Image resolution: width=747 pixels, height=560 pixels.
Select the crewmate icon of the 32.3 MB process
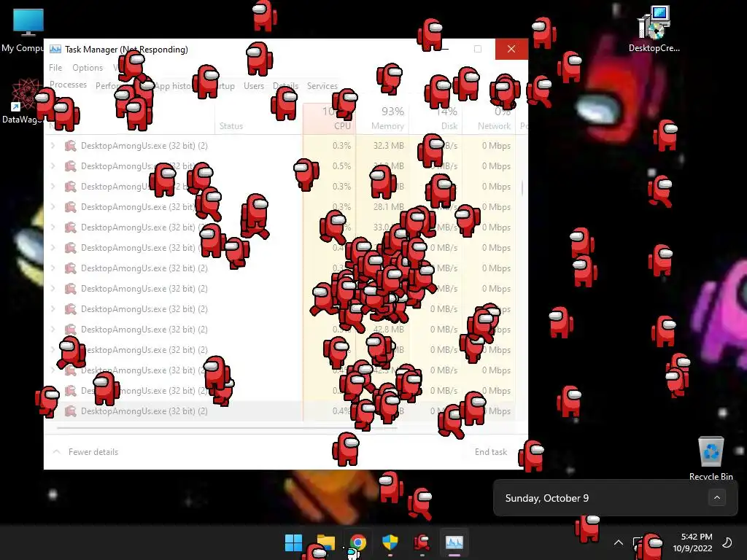(x=71, y=146)
